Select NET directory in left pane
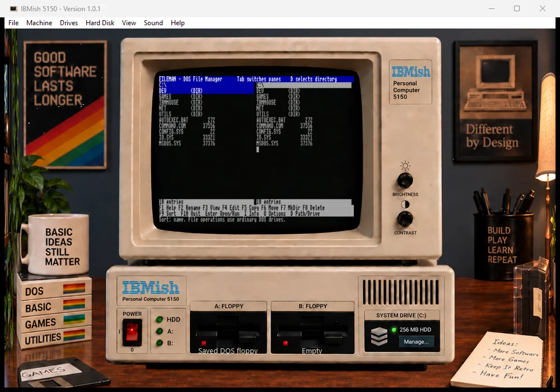This screenshot has height=392, width=560. click(x=206, y=108)
